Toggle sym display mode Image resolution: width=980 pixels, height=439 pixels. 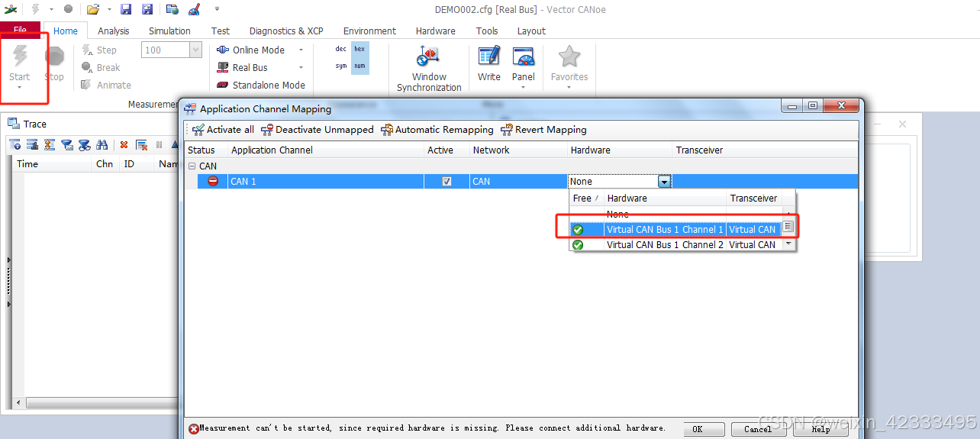pos(341,66)
